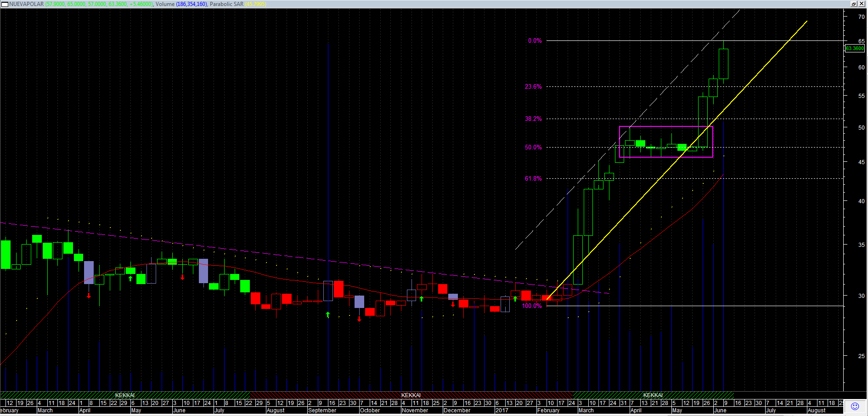868x416 pixels.
Task: Click the blue smiley face expert icon
Action: pyautogui.click(x=855, y=406)
